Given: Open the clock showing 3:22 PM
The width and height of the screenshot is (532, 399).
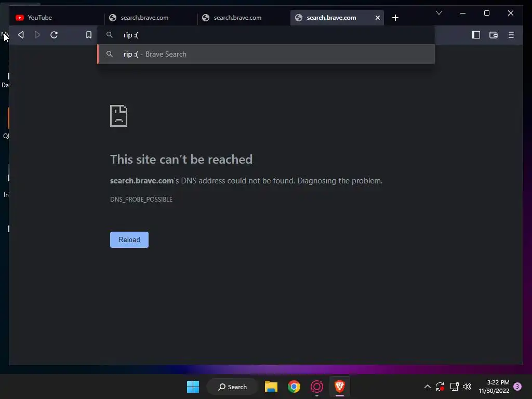Looking at the screenshot, I should pyautogui.click(x=494, y=387).
